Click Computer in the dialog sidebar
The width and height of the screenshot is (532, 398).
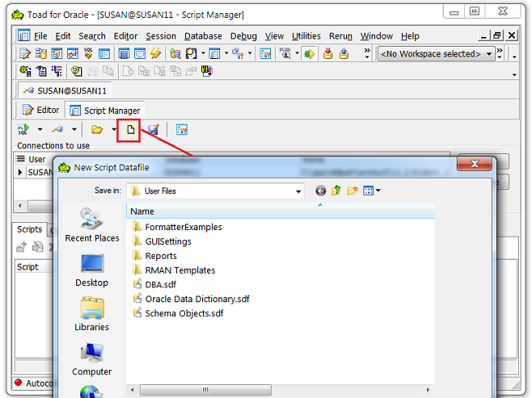[x=92, y=360]
